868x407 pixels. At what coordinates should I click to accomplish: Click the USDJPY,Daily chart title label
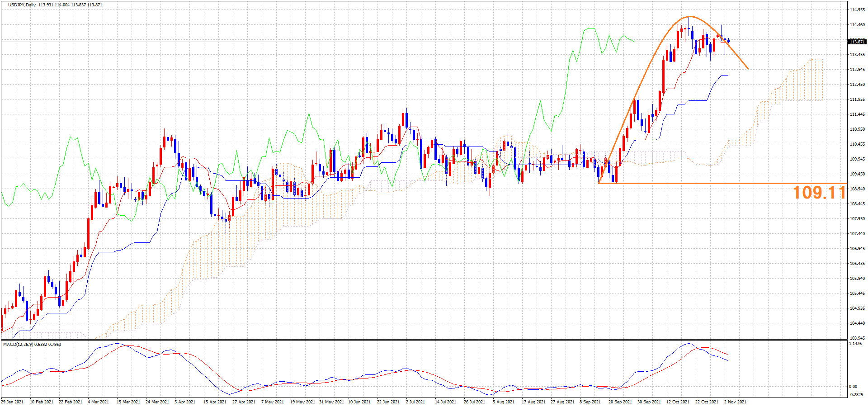click(22, 5)
